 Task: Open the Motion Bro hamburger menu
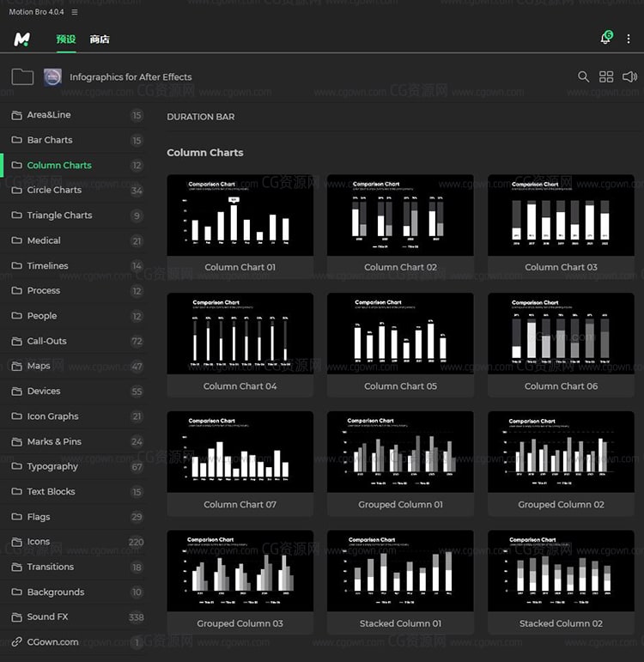[75, 12]
